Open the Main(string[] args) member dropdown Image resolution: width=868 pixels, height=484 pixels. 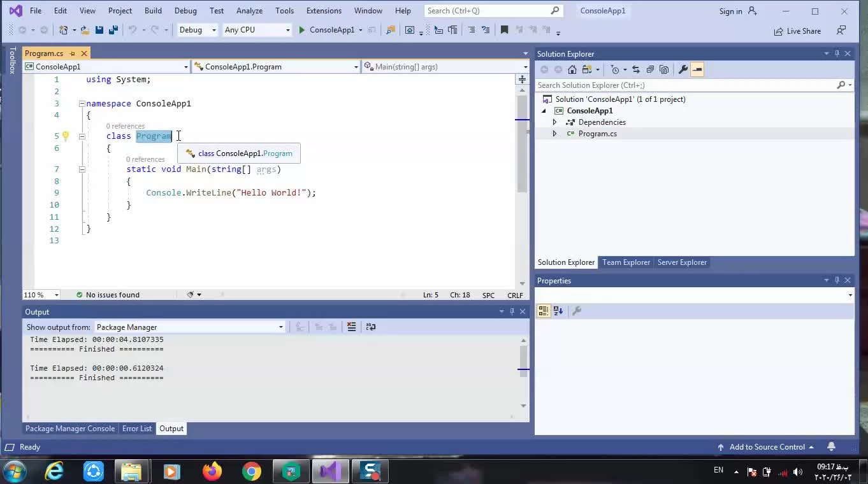[x=445, y=66]
